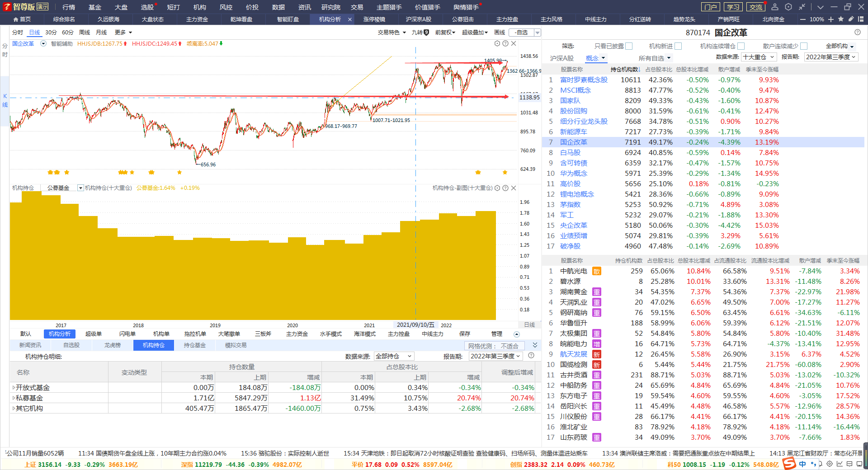Select the 锂电池概念 row
This screenshot has width=868, height=470.
pyautogui.click(x=703, y=194)
